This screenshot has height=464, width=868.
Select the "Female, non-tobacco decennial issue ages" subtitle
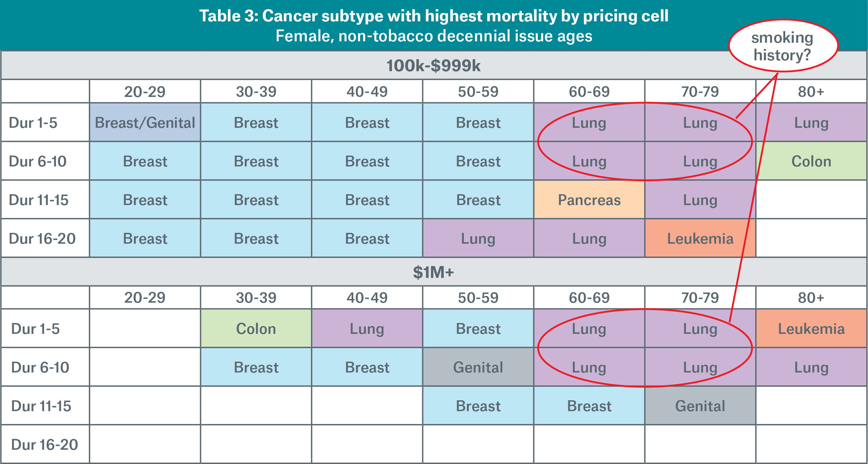click(434, 36)
